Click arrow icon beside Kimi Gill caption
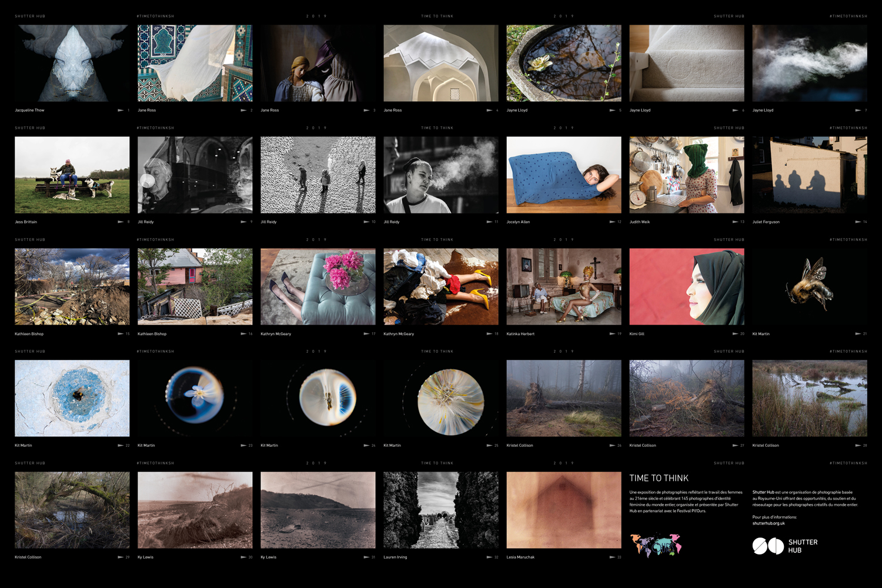The height and width of the screenshot is (588, 882). click(735, 334)
